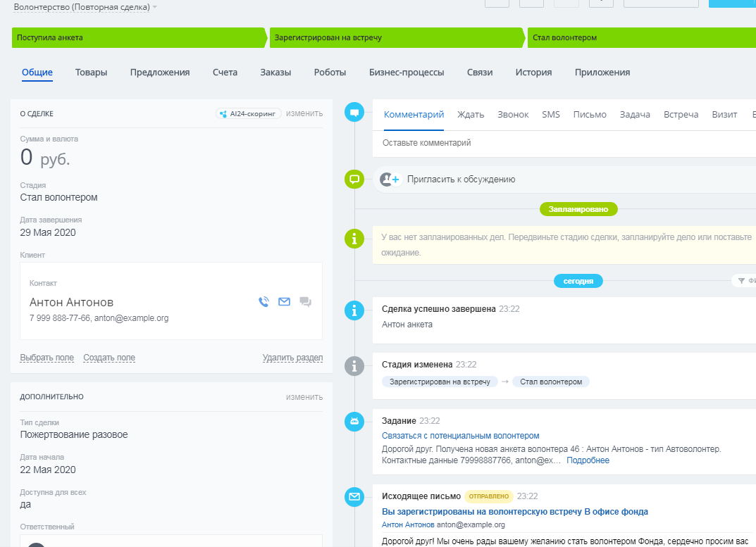Open the Волонтерство deal type dropdown
756x547 pixels.
click(x=155, y=7)
